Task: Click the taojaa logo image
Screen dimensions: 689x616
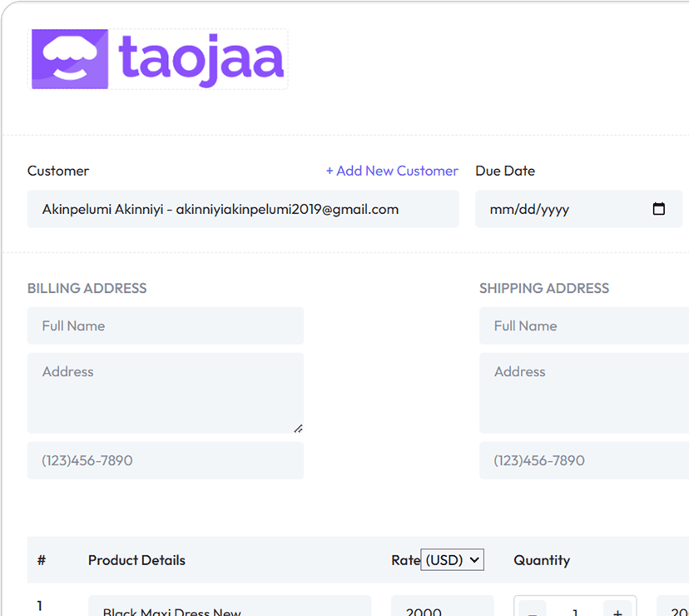Action: point(158,59)
